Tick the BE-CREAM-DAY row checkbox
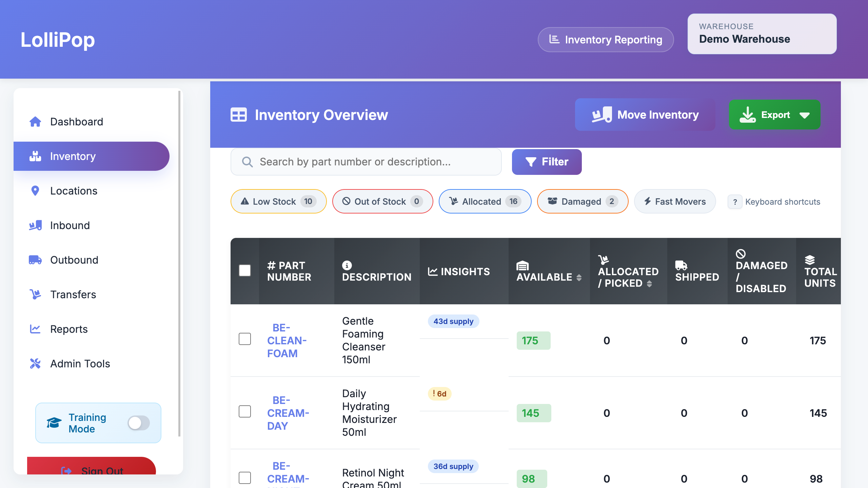This screenshot has width=868, height=488. (245, 412)
